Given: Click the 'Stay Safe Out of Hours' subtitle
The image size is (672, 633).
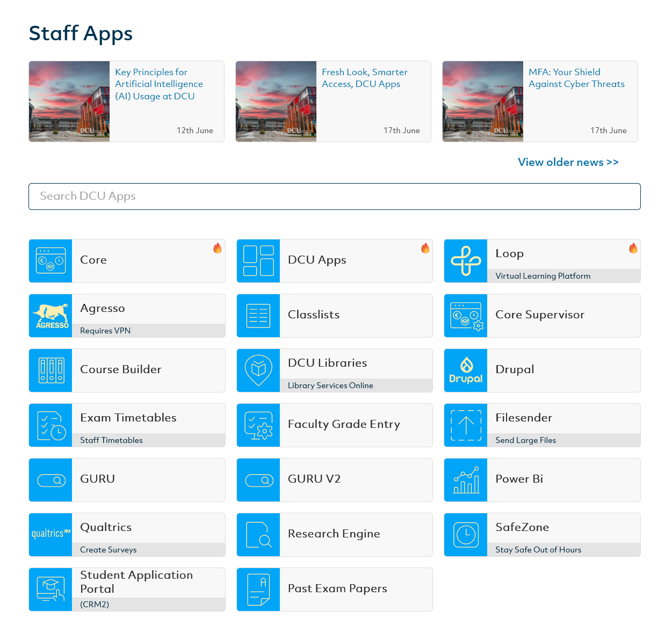Looking at the screenshot, I should [538, 550].
